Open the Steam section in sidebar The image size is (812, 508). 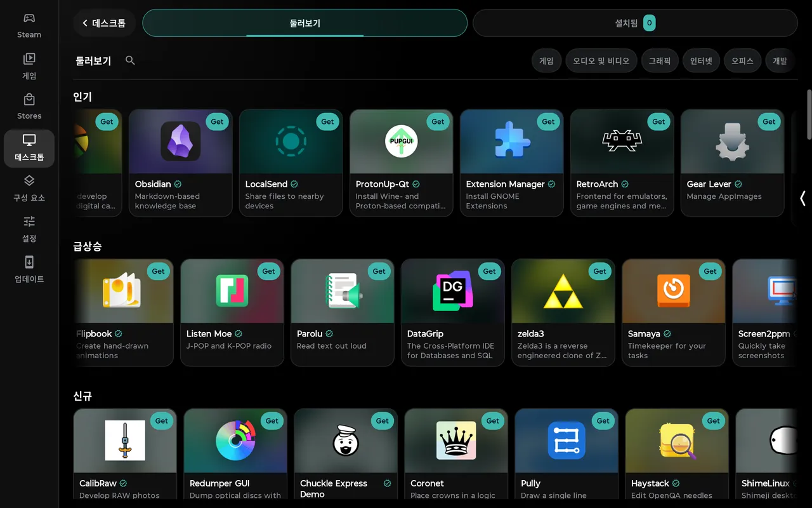pyautogui.click(x=29, y=26)
